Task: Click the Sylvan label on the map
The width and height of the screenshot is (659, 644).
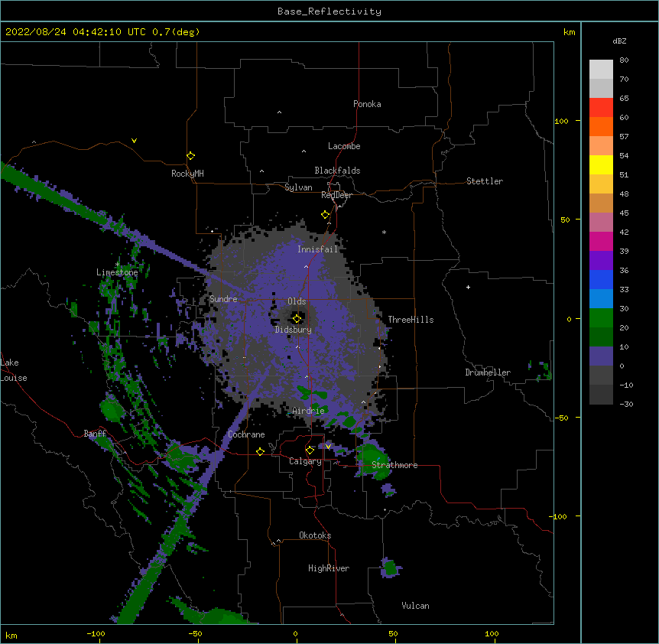Action: pos(298,187)
